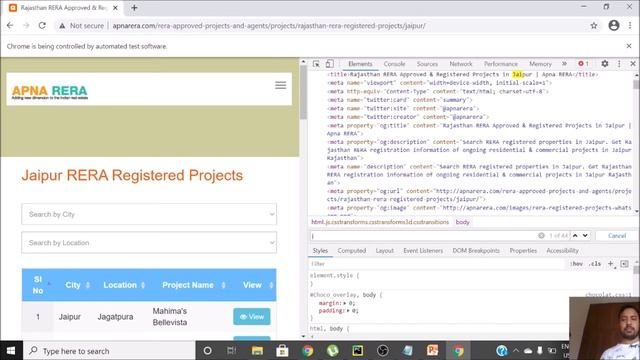Select the body breadcrumb in DevTools
640x360 pixels.
pos(462,222)
